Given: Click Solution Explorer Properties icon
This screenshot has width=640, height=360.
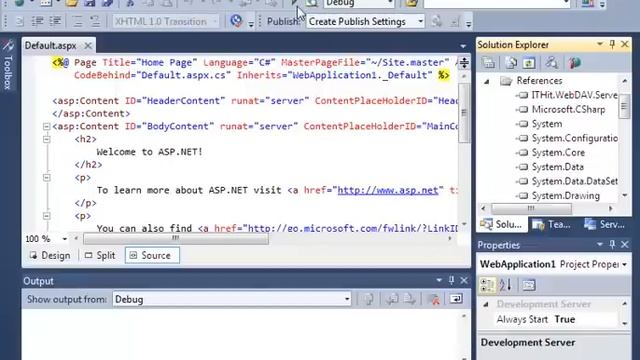Looking at the screenshot, I should 488,63.
